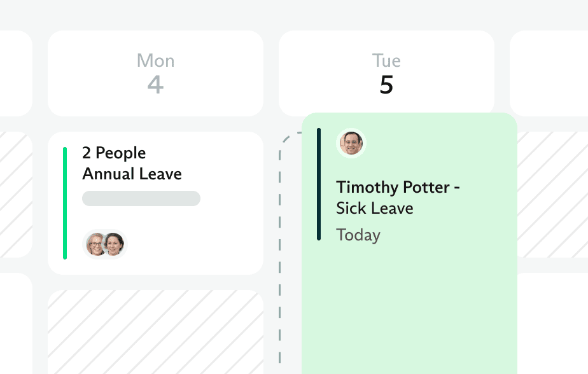
Task: Open the Timothy Potter - Sick Leave entry
Action: pos(398,198)
